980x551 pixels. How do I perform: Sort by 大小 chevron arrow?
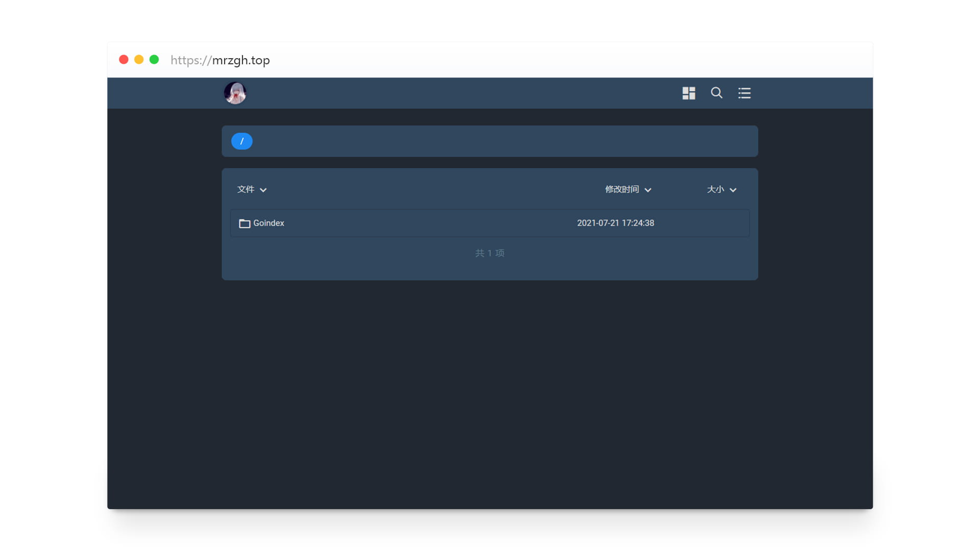(733, 190)
